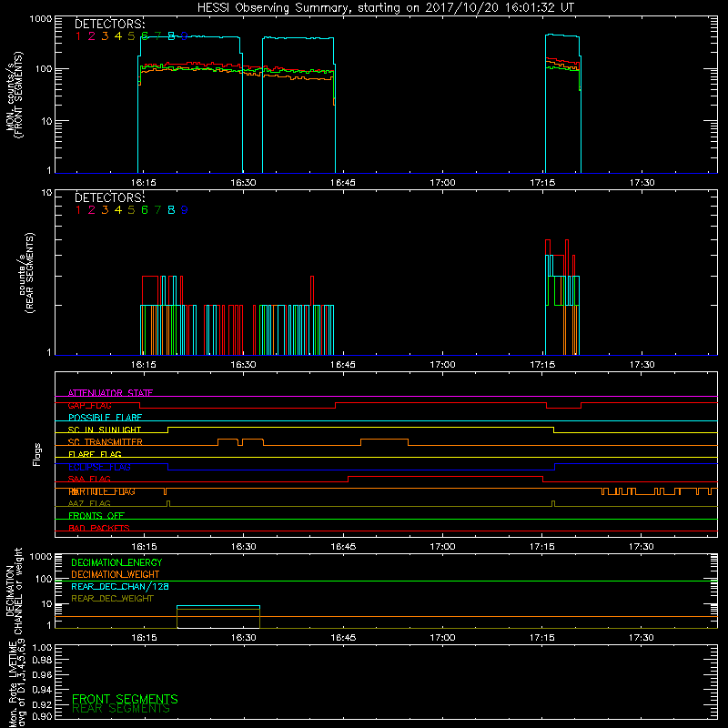This screenshot has height=728, width=728.
Task: Select detector 2 number in front segments legend
Action: 92,36
